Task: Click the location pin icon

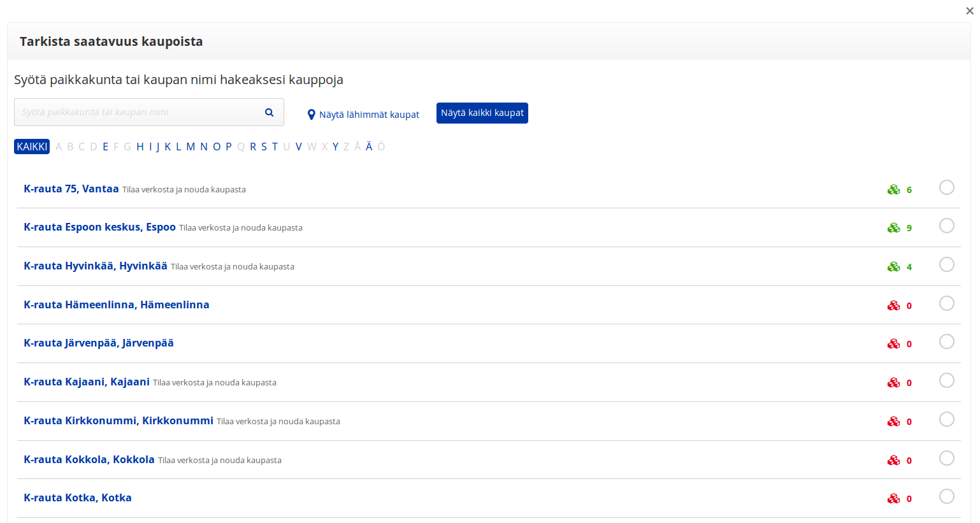Action: click(x=312, y=115)
